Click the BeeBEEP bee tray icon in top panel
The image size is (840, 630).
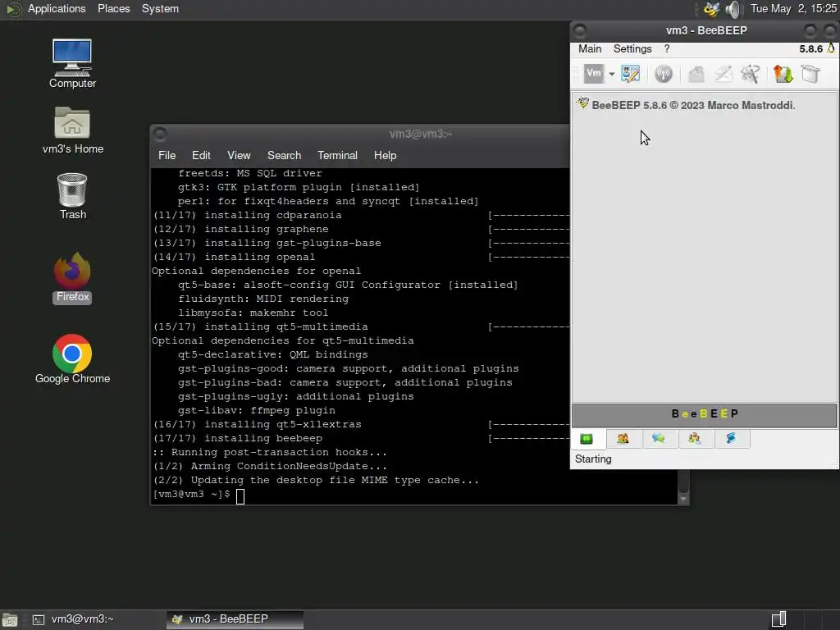711,8
